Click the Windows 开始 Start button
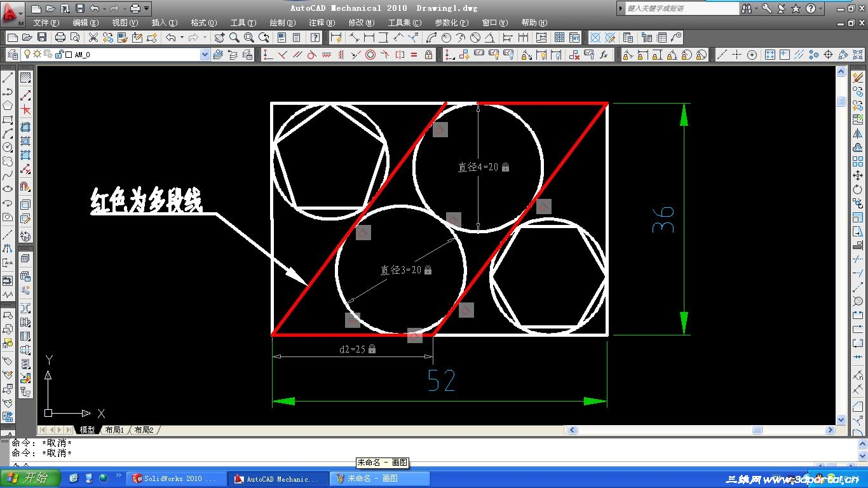This screenshot has width=868, height=488. [31, 478]
